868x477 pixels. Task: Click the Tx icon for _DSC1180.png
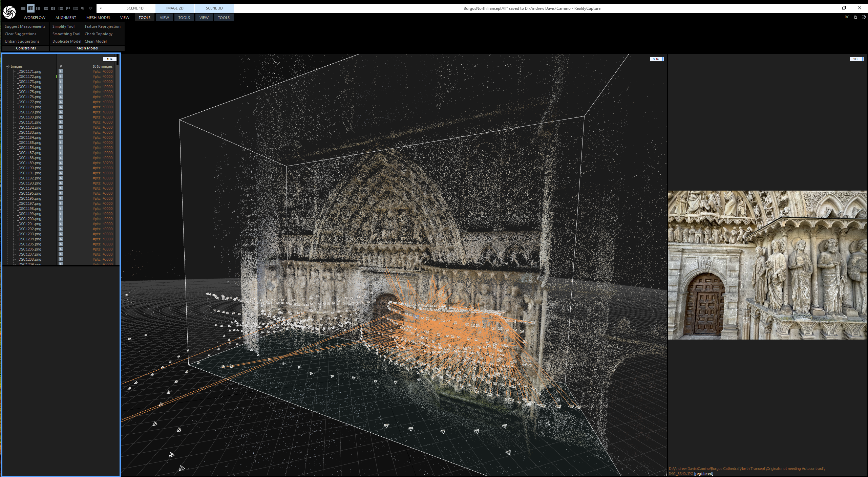(61, 117)
